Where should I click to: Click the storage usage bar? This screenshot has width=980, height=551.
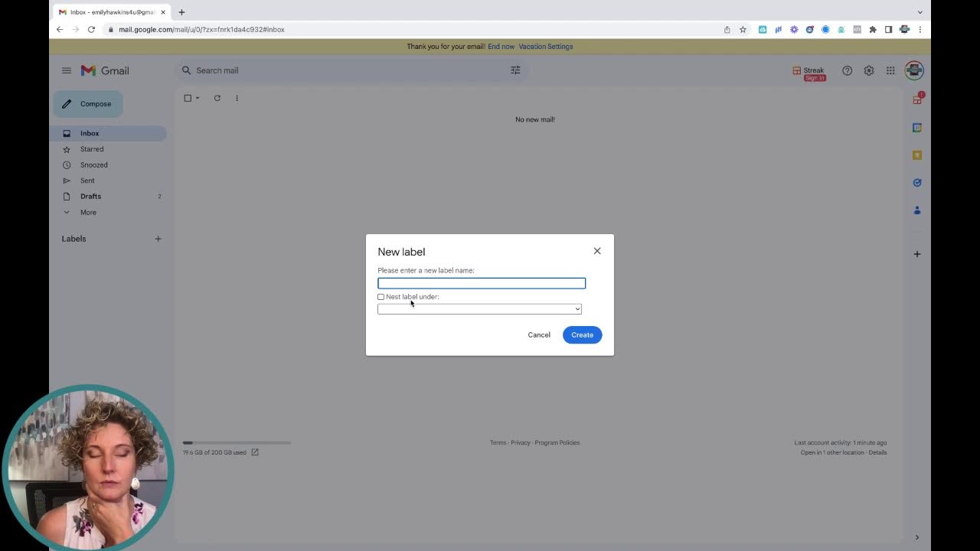coord(237,442)
